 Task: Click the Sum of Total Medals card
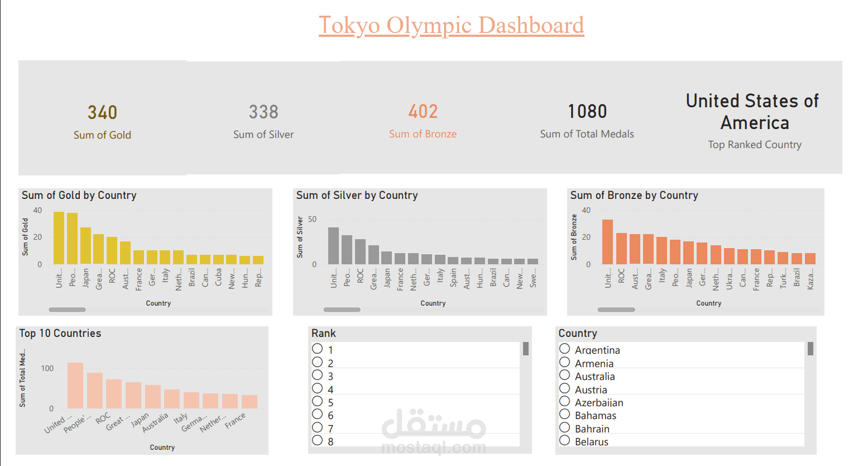tap(587, 120)
